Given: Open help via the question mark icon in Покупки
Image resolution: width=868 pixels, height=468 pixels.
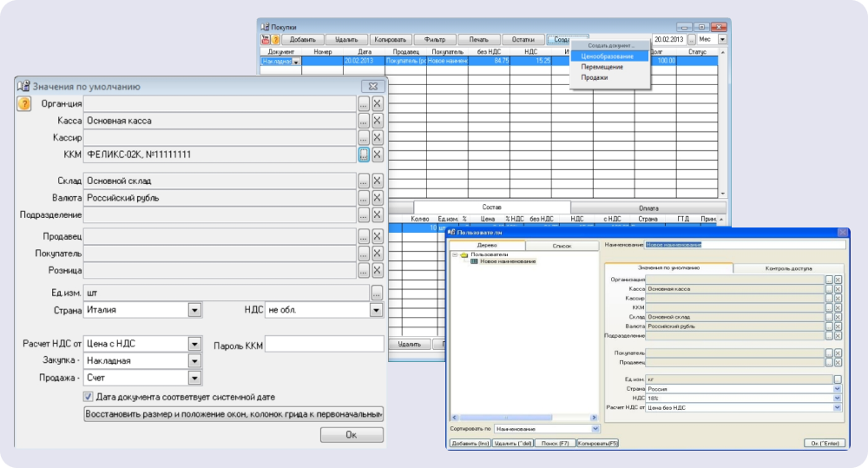Looking at the screenshot, I should click(275, 39).
